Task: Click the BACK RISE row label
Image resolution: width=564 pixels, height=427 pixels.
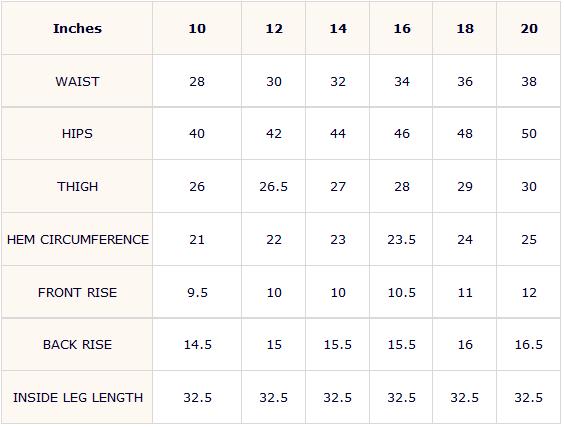Action: tap(77, 344)
